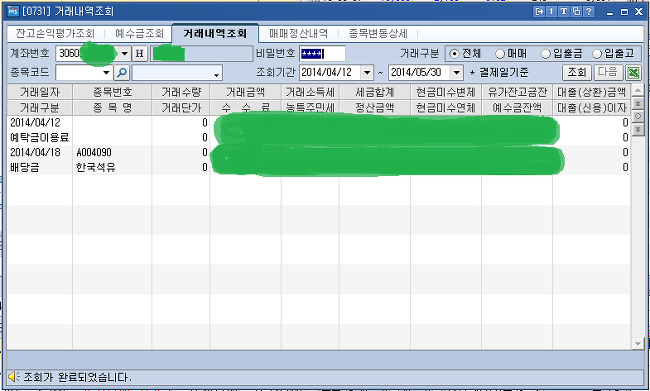Viewport: 650px width, 391px height.
Task: Switch to 종목변동상세 tab
Action: point(378,33)
